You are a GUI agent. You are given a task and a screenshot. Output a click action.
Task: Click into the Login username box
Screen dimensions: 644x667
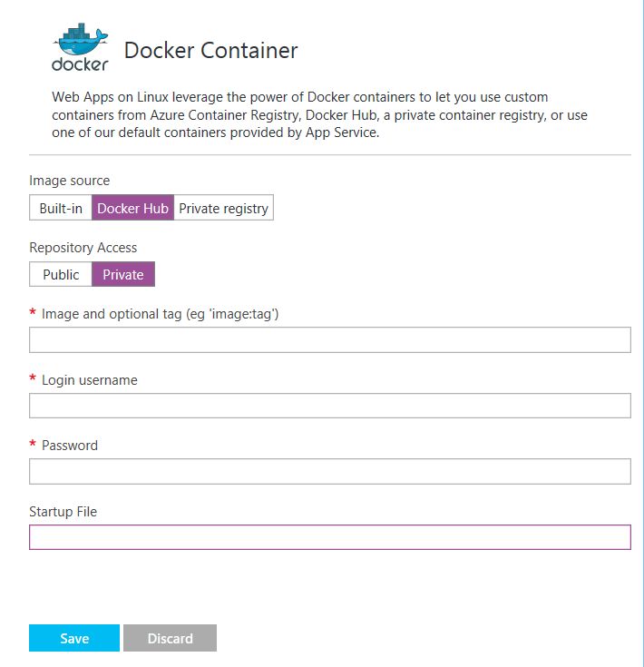(330, 406)
